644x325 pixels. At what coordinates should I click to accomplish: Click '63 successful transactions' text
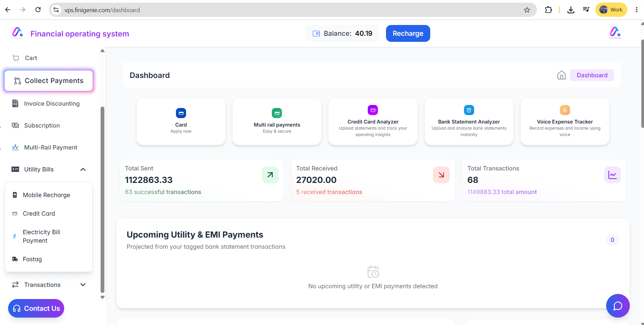pyautogui.click(x=163, y=192)
